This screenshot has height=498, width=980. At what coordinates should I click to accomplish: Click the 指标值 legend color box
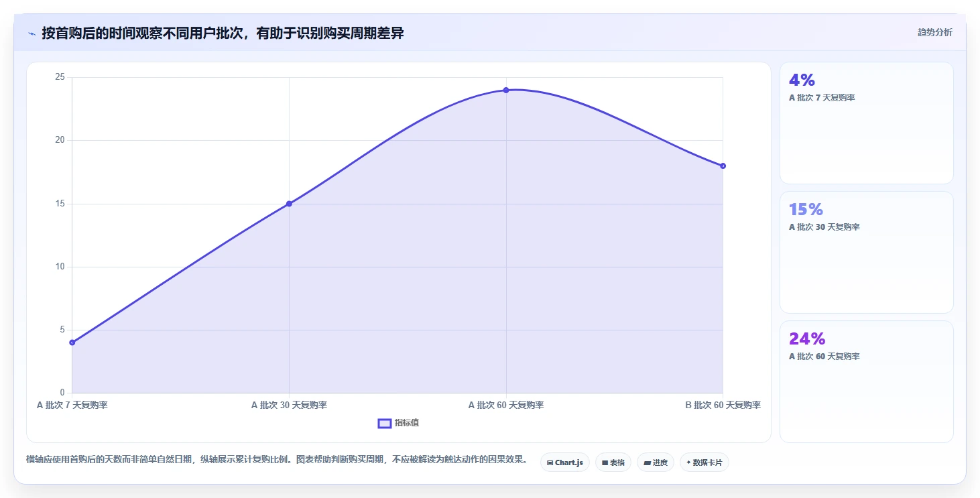(x=385, y=423)
